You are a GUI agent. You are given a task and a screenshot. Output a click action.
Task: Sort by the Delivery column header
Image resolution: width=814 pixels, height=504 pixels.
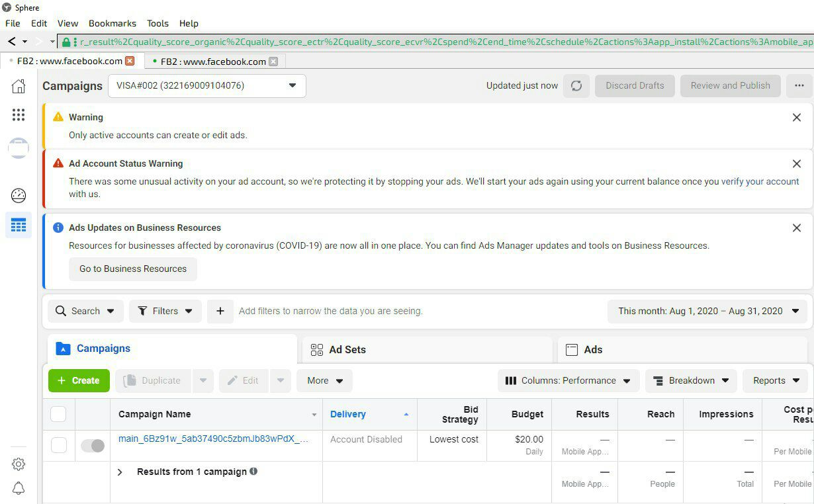point(370,414)
